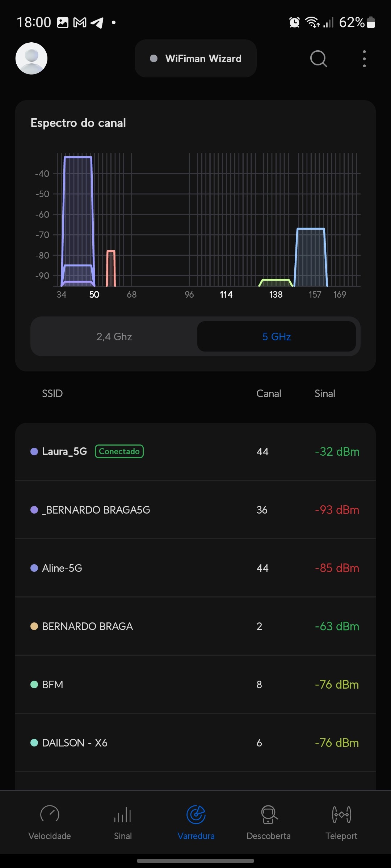
Task: Go to the Sinal signal tab
Action: pyautogui.click(x=123, y=822)
